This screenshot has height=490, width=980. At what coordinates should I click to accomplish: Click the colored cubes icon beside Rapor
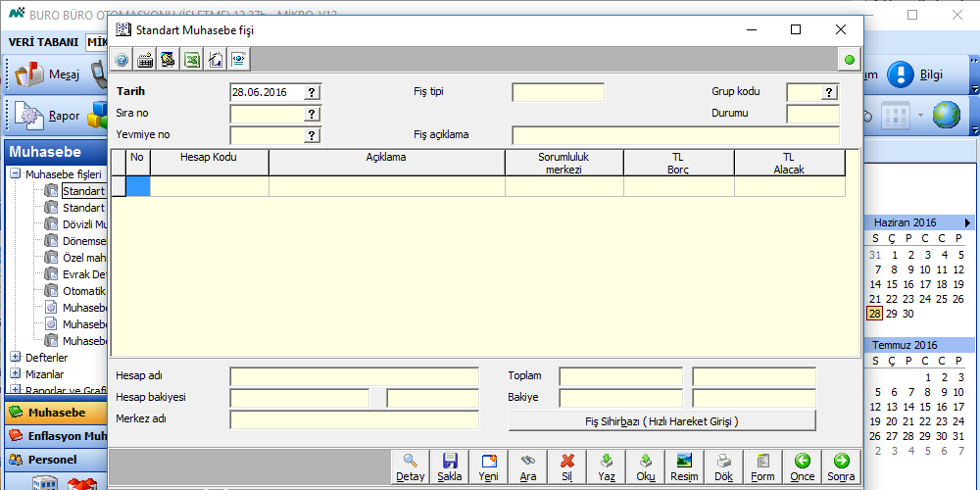(x=97, y=115)
